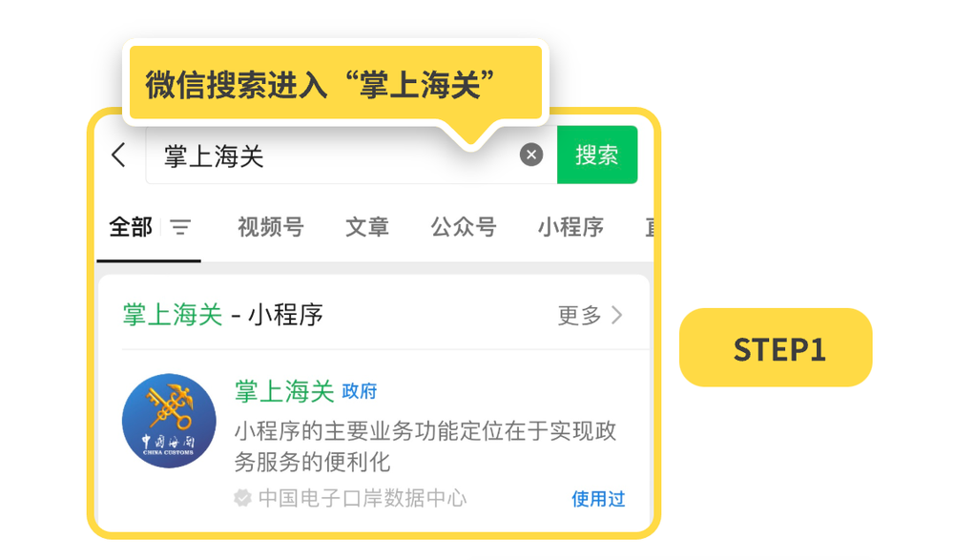This screenshot has height=560, width=954.
Task: Open the filter icon beside 全部
Action: pyautogui.click(x=180, y=227)
